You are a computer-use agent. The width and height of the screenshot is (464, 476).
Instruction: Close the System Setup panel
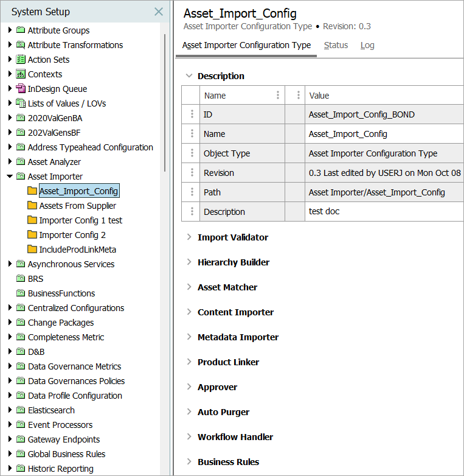click(x=158, y=12)
